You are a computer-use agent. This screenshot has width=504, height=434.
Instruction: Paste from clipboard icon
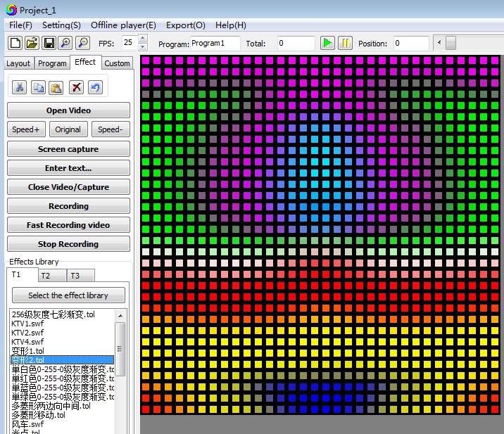(x=56, y=87)
